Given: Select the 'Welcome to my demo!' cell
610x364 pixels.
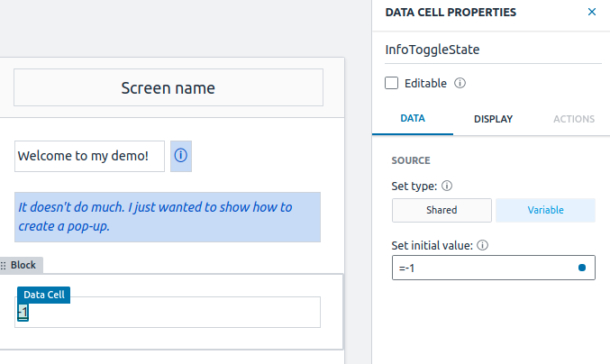Looking at the screenshot, I should (89, 156).
